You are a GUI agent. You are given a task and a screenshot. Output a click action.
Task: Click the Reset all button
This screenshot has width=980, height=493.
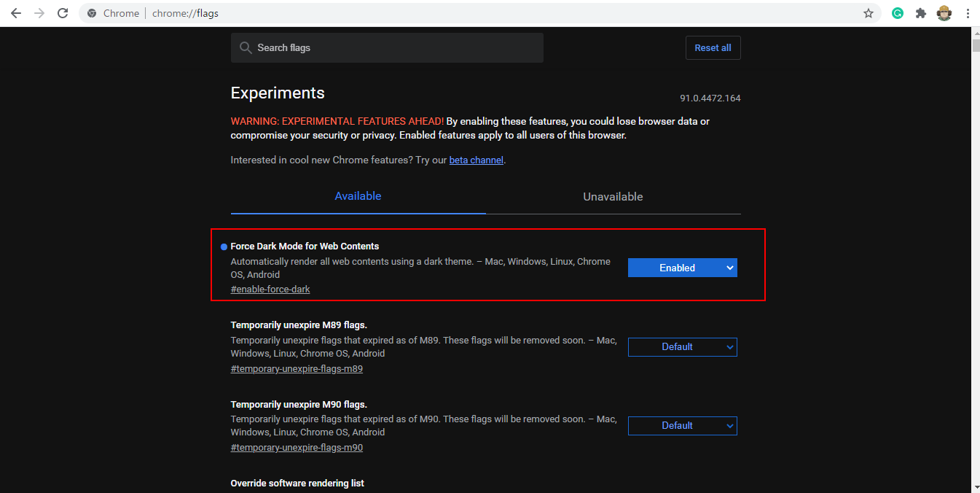[x=713, y=47]
